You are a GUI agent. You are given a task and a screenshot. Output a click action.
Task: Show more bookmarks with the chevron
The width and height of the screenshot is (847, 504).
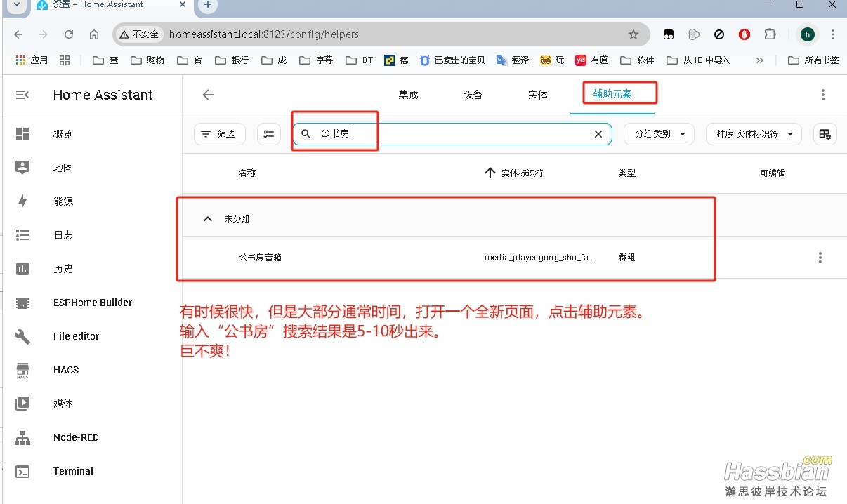759,60
